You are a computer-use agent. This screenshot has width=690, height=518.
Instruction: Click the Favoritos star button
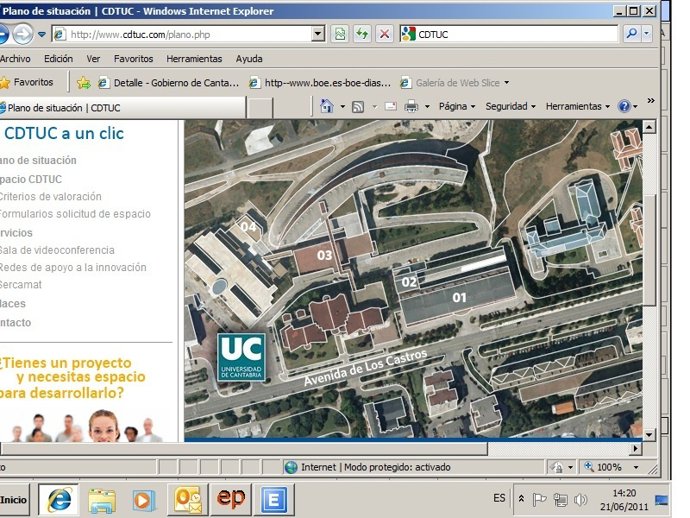pyautogui.click(x=28, y=82)
